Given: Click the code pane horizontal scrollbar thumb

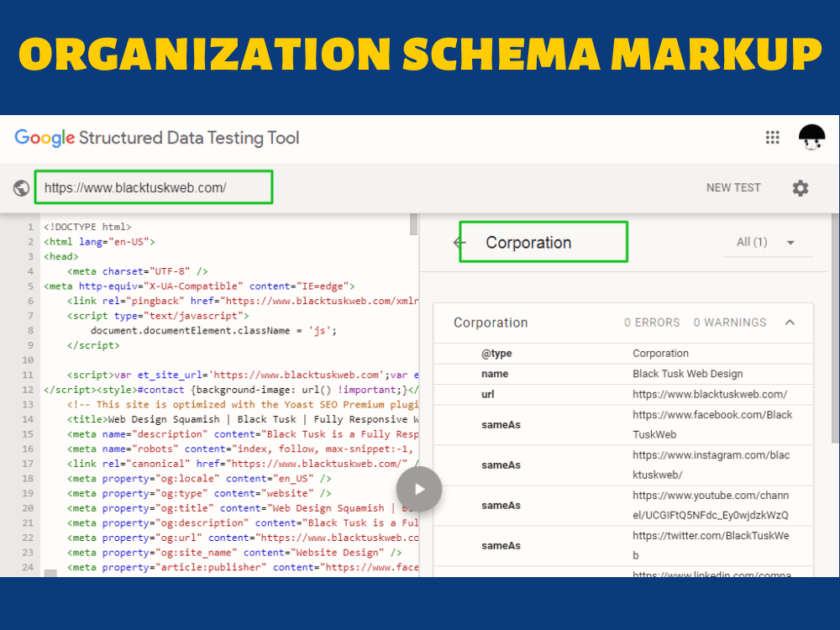Looking at the screenshot, I should 50,573.
